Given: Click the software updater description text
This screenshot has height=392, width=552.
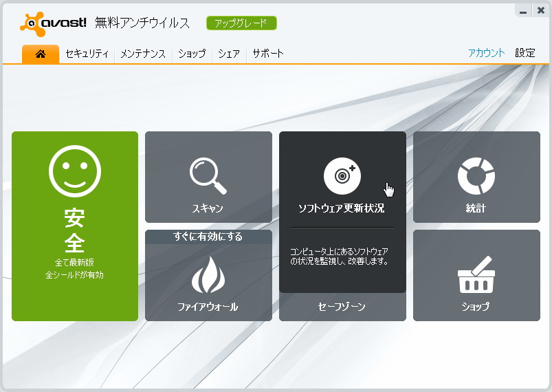Looking at the screenshot, I should pos(339,256).
